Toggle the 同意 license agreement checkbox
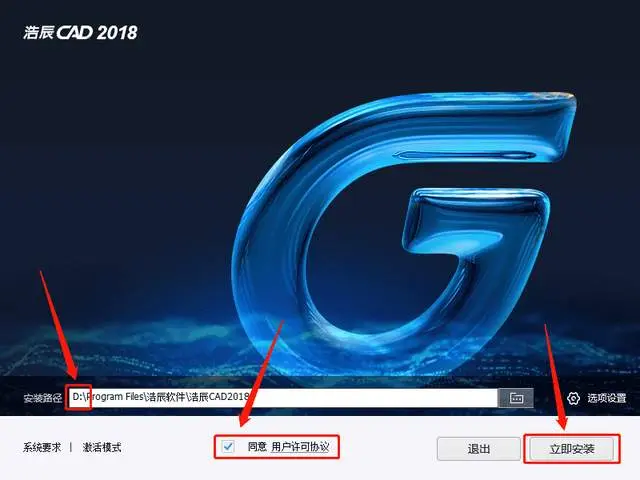 (x=228, y=446)
